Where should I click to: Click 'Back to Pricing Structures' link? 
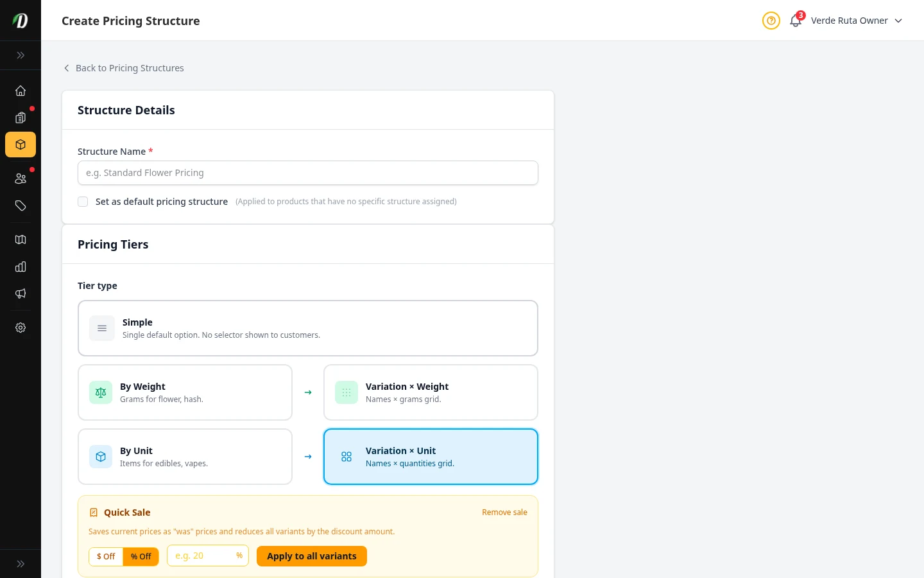pos(123,67)
